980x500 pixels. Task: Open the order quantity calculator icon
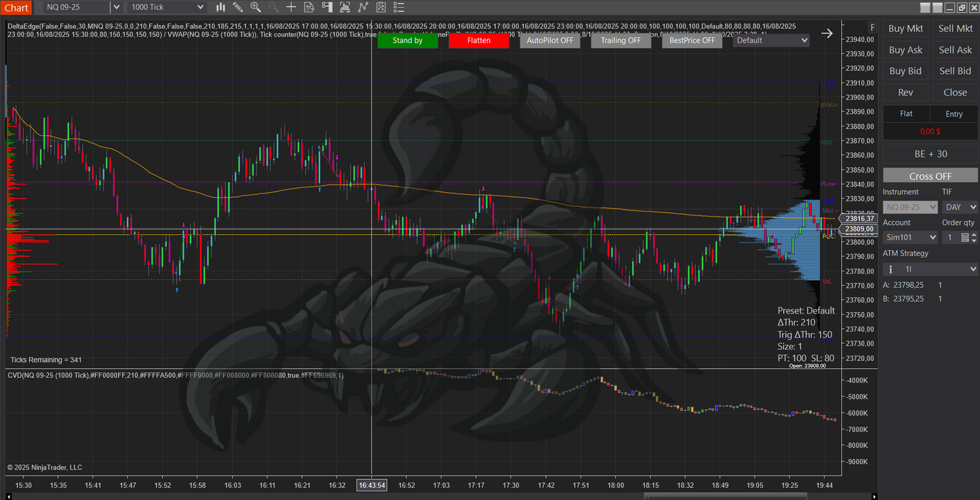point(965,237)
